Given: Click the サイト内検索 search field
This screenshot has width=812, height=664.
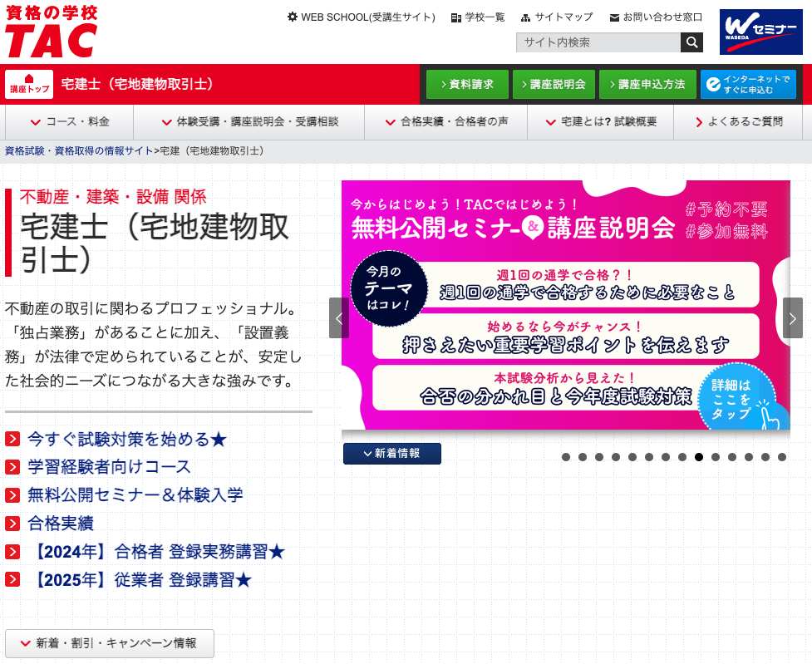Looking at the screenshot, I should 598,42.
